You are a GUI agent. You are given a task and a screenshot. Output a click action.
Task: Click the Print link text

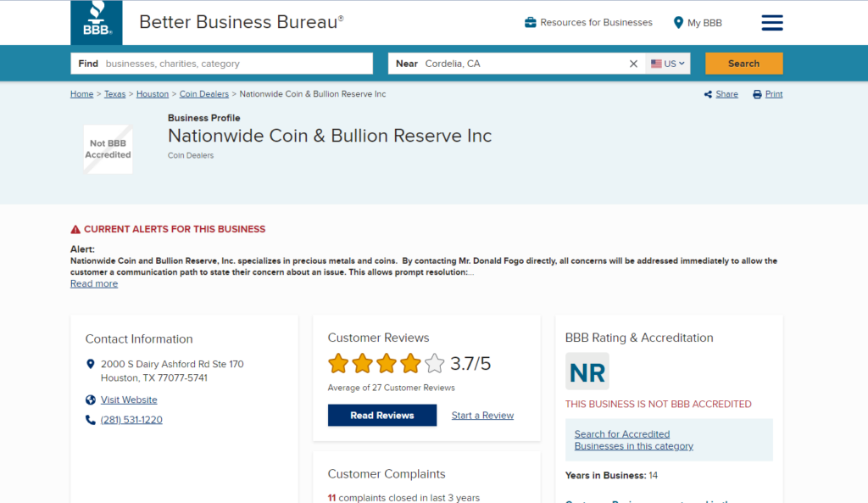(x=774, y=94)
